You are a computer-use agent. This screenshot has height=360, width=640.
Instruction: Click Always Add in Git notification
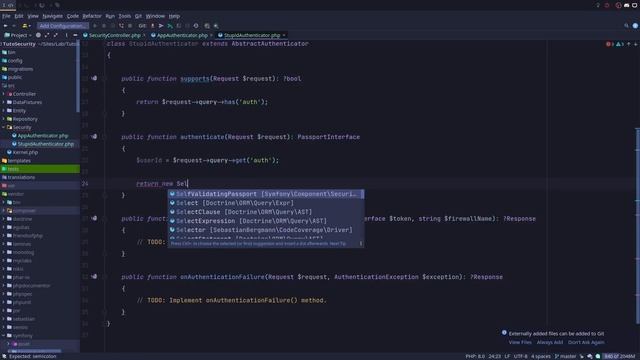pos(549,342)
